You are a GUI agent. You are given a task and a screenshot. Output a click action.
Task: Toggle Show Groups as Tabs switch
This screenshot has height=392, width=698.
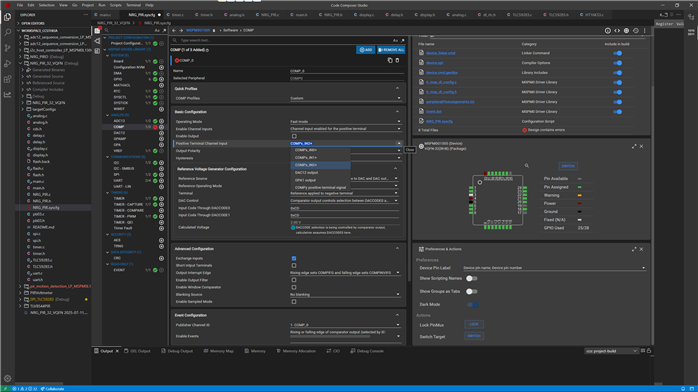[x=471, y=291]
